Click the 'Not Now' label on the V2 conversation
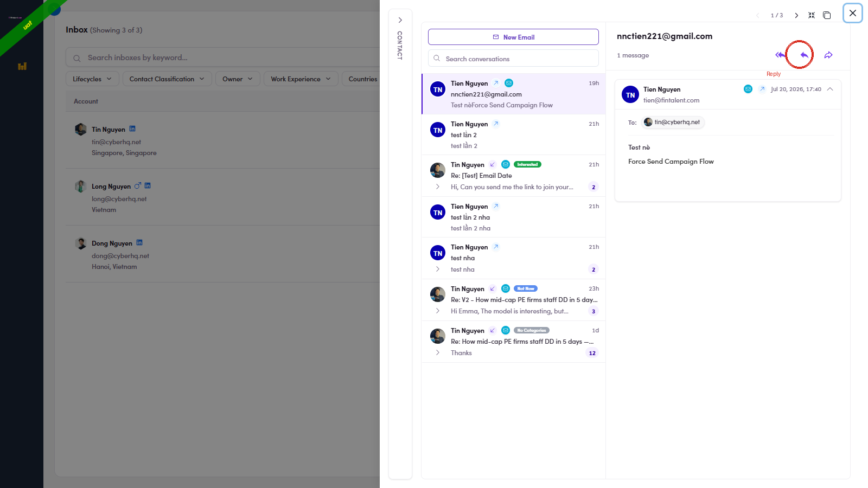 click(x=526, y=288)
